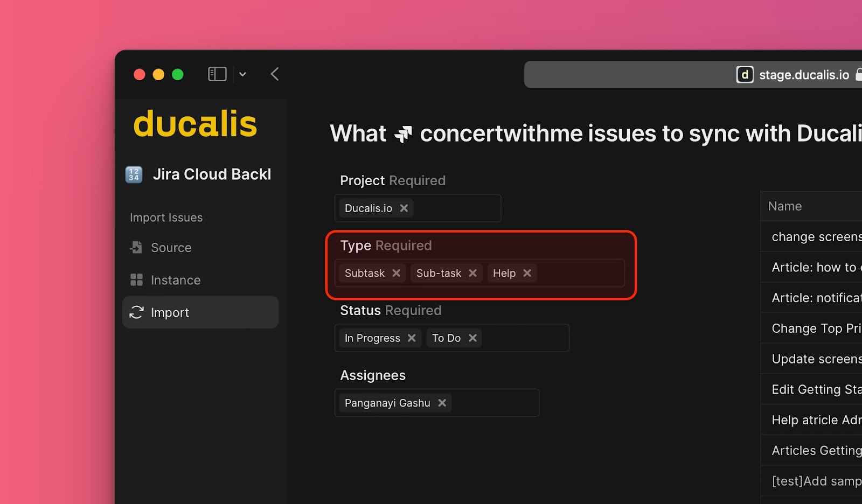Image resolution: width=862 pixels, height=504 pixels.
Task: Open the Source menu item
Action: tap(200, 248)
